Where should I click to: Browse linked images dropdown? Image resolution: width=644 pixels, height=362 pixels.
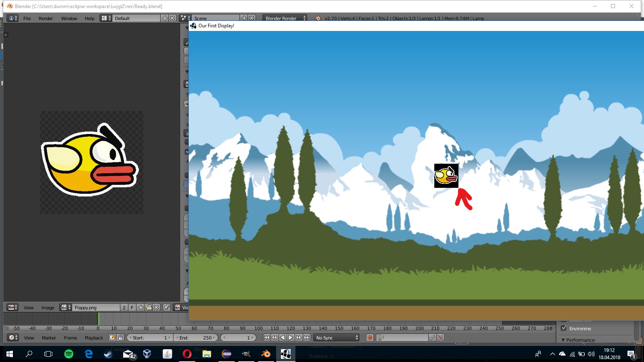point(66,307)
